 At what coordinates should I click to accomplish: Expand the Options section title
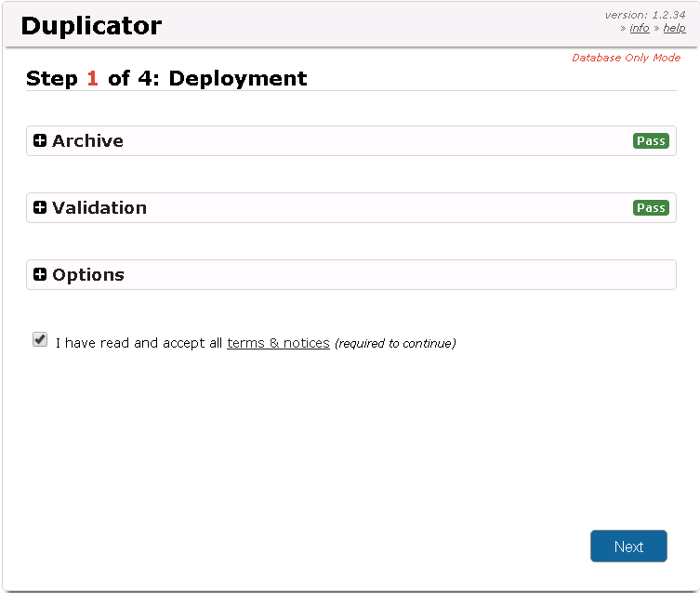pyautogui.click(x=88, y=275)
